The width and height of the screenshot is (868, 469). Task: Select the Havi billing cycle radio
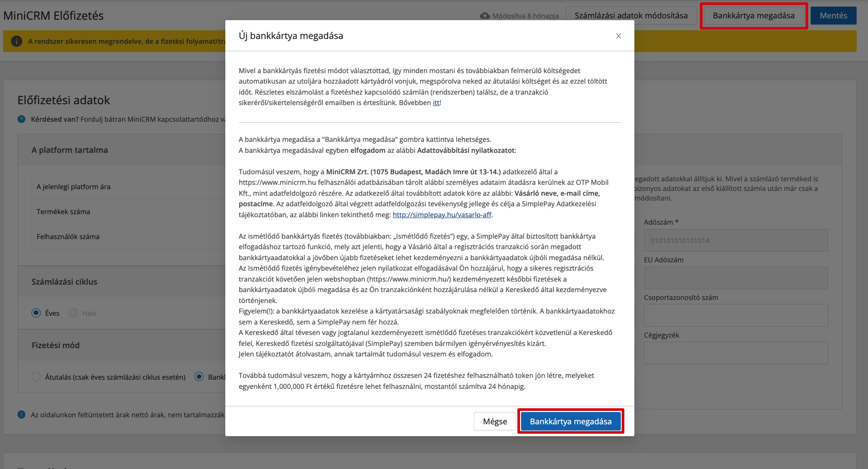(x=73, y=313)
